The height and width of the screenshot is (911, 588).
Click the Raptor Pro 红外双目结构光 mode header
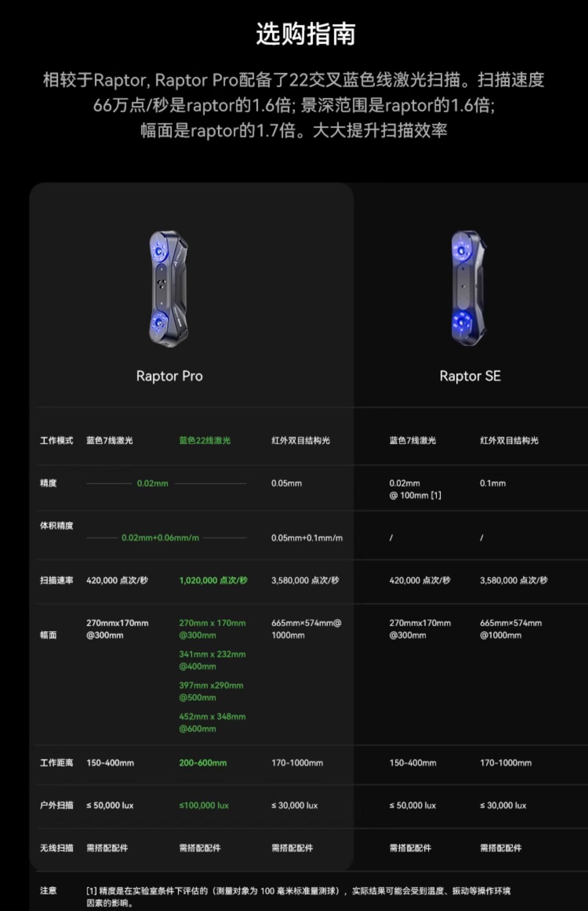pos(301,440)
